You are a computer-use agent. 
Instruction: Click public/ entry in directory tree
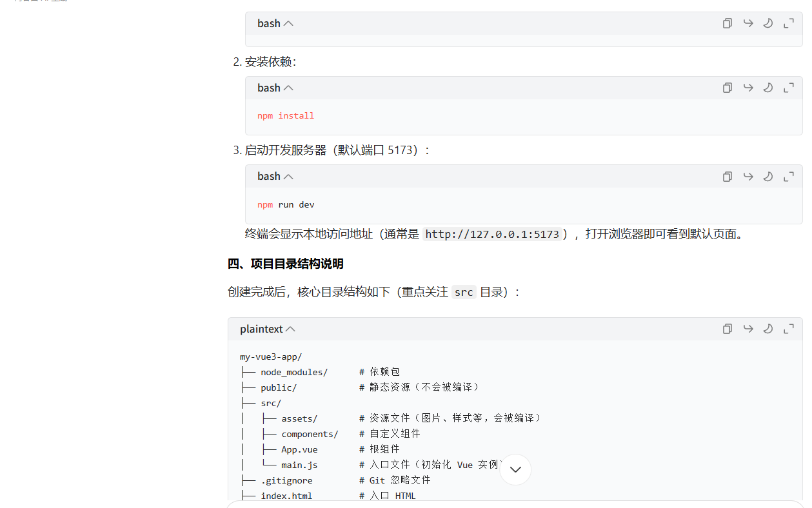pos(279,387)
